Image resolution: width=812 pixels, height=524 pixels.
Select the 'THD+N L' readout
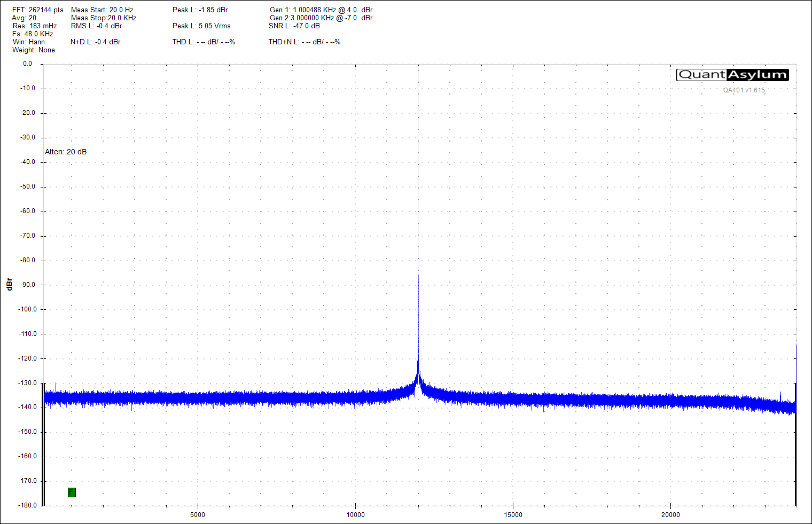point(304,42)
